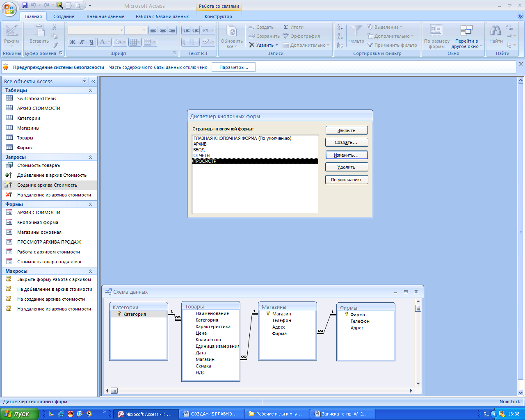525x420 pixels.
Task: Toggle italic formatting button
Action: [82, 42]
